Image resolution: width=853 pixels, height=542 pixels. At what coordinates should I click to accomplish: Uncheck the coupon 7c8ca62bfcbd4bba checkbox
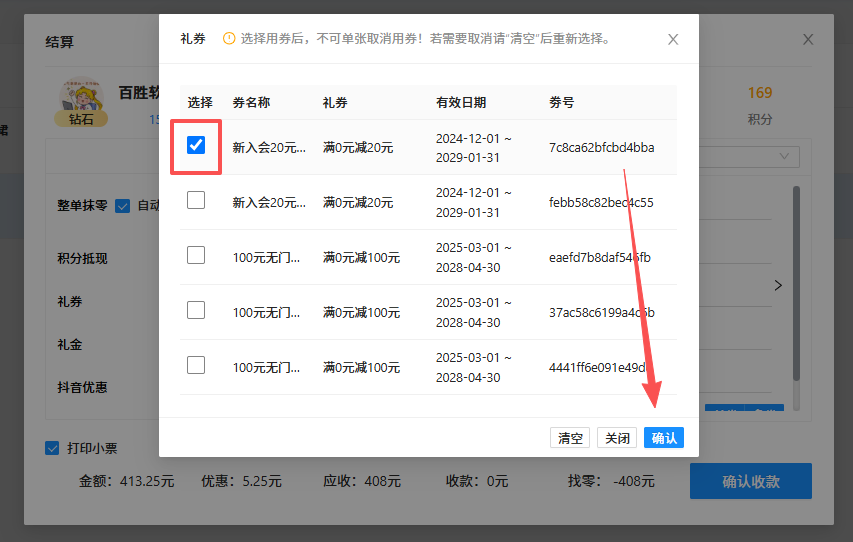[196, 145]
